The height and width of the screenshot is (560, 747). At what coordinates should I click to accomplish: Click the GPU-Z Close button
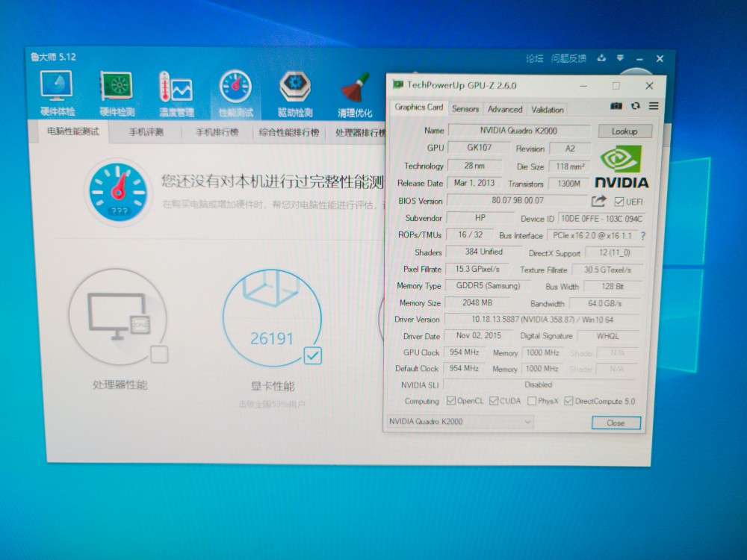(616, 423)
